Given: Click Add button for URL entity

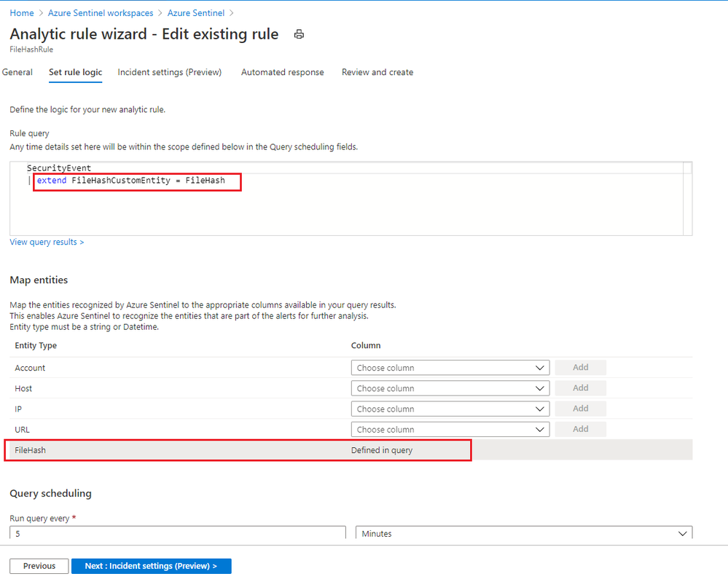Looking at the screenshot, I should click(580, 429).
